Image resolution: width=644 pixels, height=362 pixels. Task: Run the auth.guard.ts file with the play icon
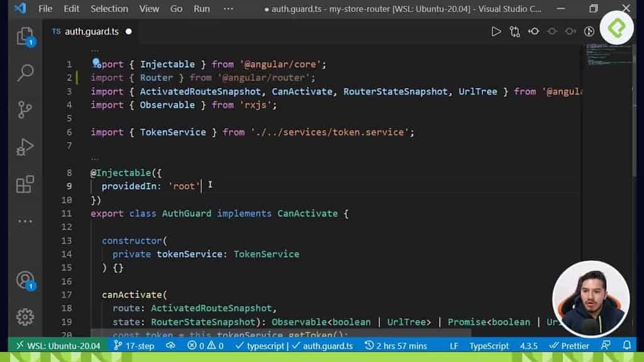point(496,31)
